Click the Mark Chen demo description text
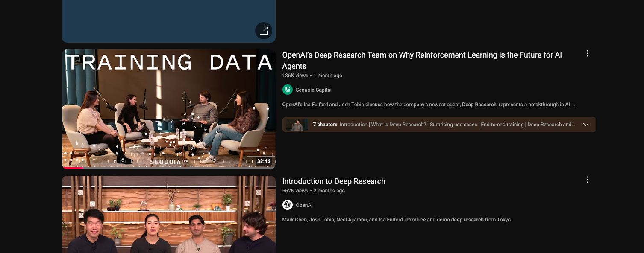 [x=397, y=220]
